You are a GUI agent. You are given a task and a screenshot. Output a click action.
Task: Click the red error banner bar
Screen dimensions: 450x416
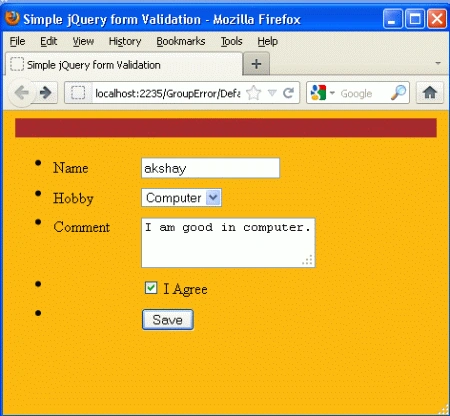(226, 128)
